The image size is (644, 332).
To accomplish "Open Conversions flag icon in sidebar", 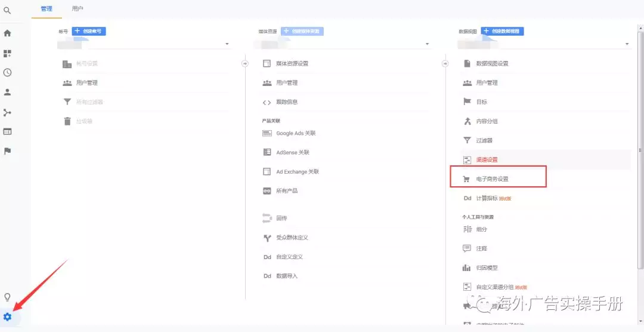I will coord(7,151).
